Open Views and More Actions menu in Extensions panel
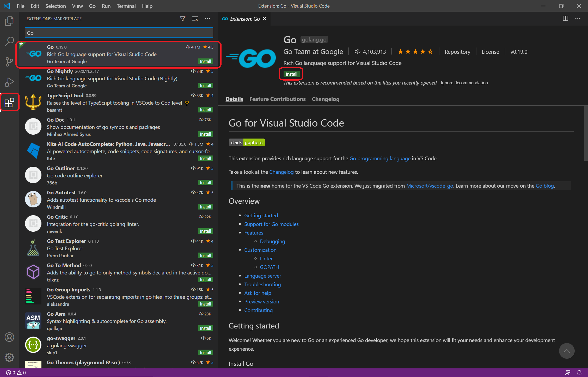The height and width of the screenshot is (377, 588). [208, 19]
